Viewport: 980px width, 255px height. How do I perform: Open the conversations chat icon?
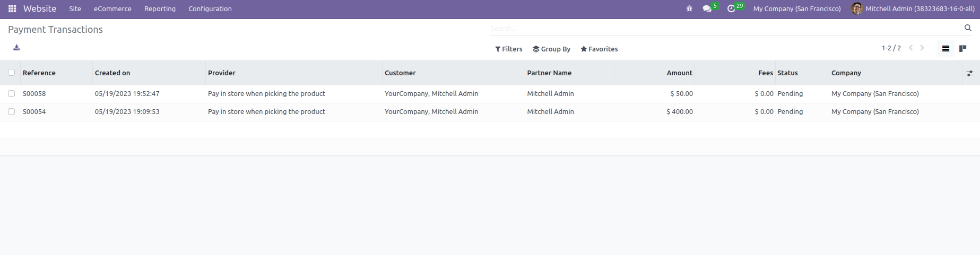point(707,8)
